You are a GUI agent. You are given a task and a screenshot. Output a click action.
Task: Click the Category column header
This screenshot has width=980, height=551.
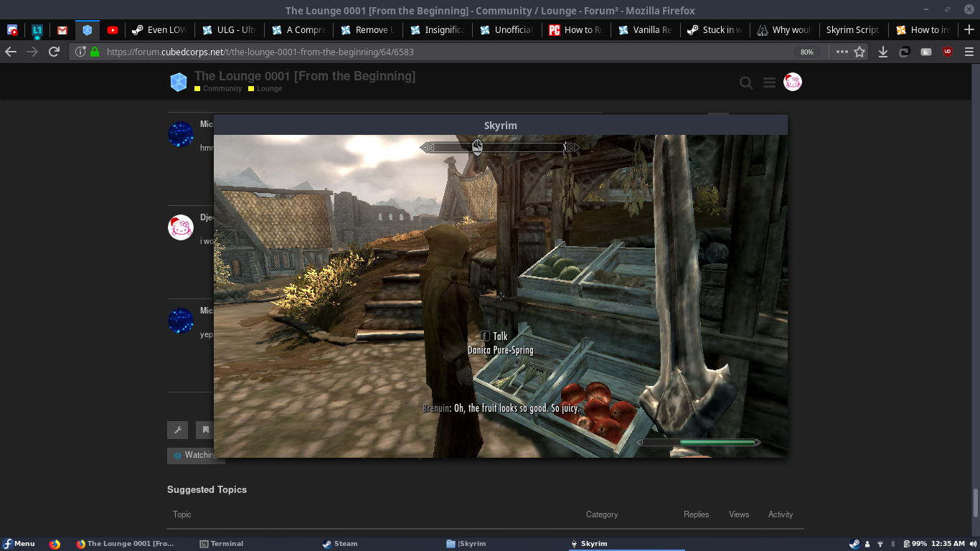[x=602, y=514]
